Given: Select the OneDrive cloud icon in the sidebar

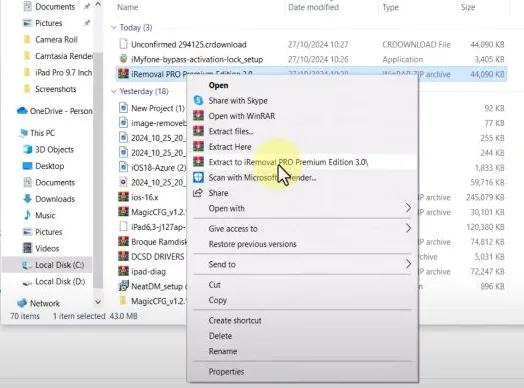Looking at the screenshot, I should [22, 111].
